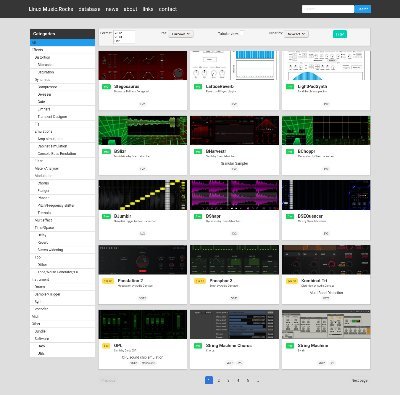Image resolution: width=400 pixels, height=395 pixels.
Task: Open the thumbnail showing a blue dome waveform
Action: tap(326, 65)
